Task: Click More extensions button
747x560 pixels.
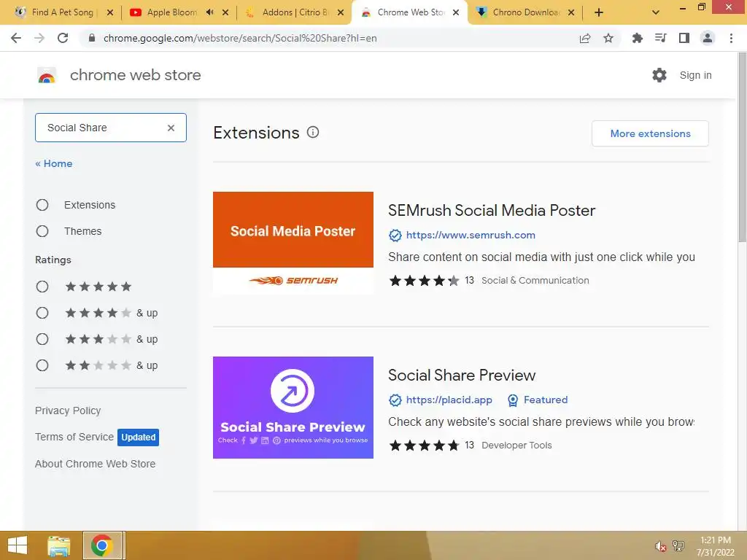Action: click(x=650, y=133)
